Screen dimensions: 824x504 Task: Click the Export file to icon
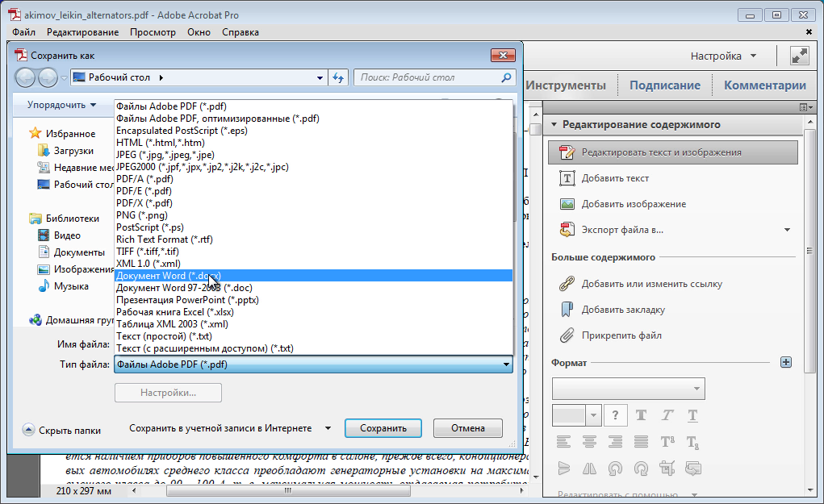[567, 230]
